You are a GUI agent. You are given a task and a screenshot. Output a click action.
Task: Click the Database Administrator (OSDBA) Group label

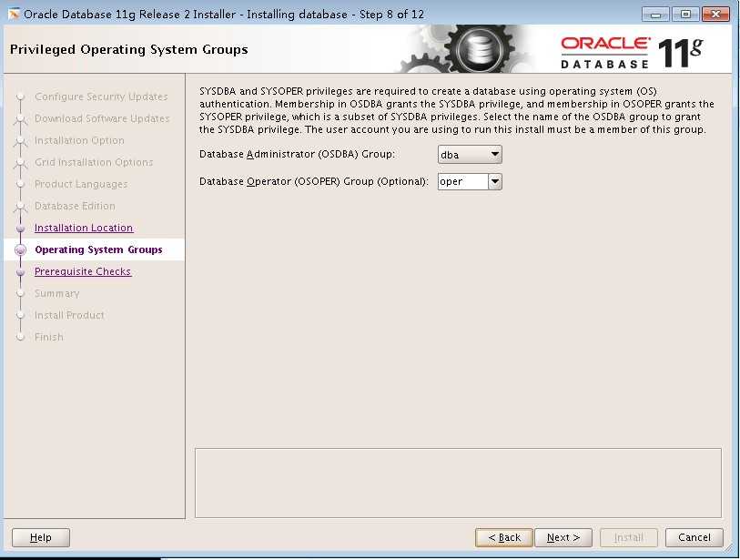coord(297,154)
